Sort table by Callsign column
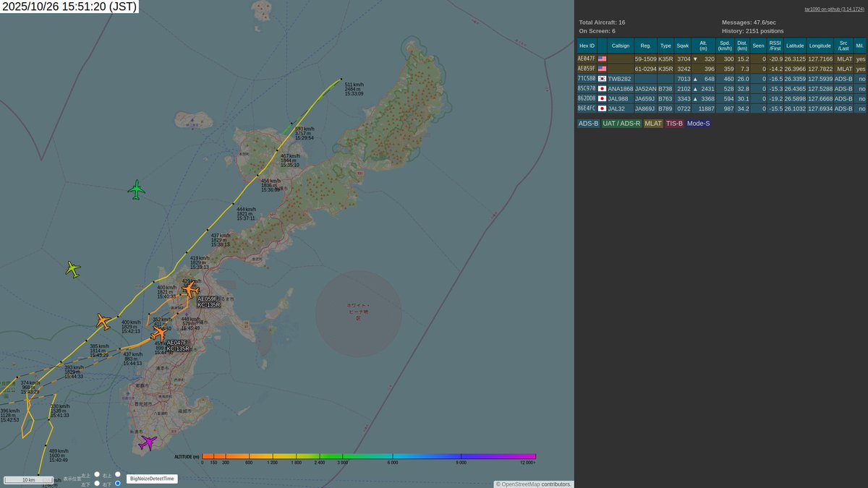868x488 pixels. coord(621,45)
